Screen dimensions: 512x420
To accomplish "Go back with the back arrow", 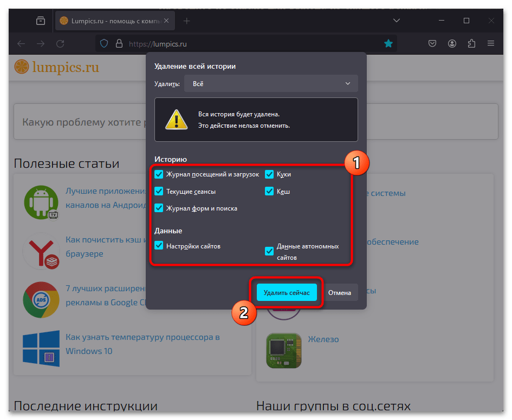I will (21, 44).
